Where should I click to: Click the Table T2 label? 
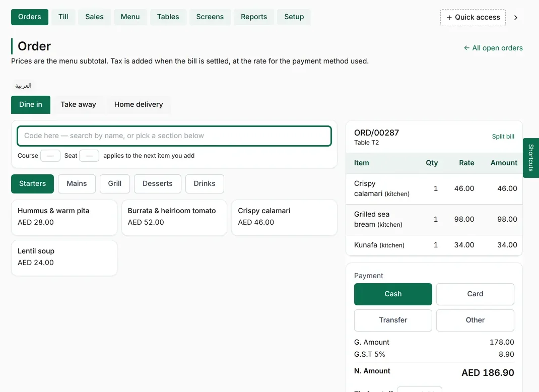click(366, 143)
